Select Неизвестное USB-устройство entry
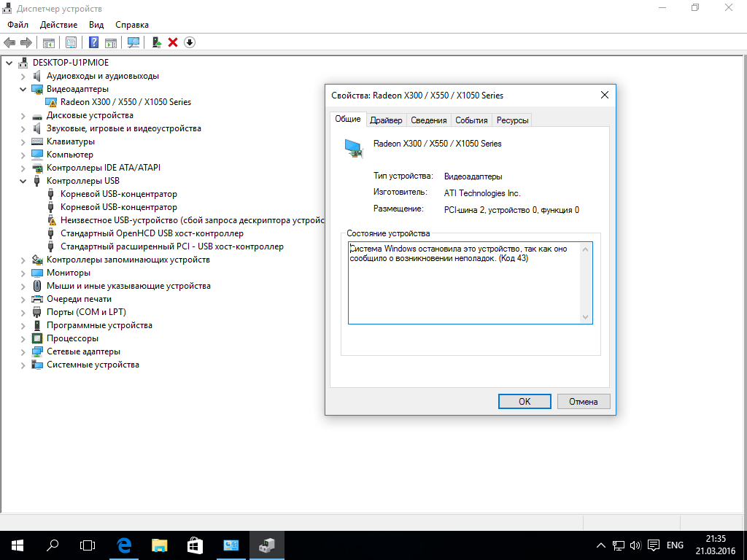Image resolution: width=747 pixels, height=560 pixels. pos(192,220)
